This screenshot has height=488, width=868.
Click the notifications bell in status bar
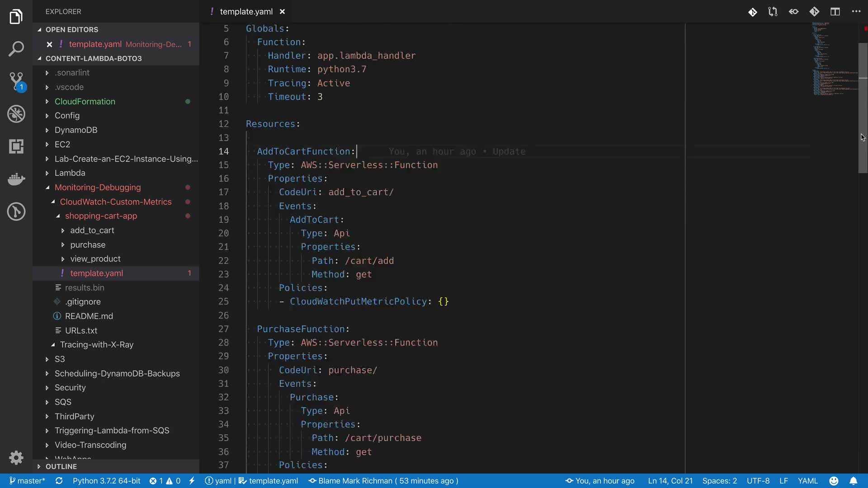coord(853,481)
